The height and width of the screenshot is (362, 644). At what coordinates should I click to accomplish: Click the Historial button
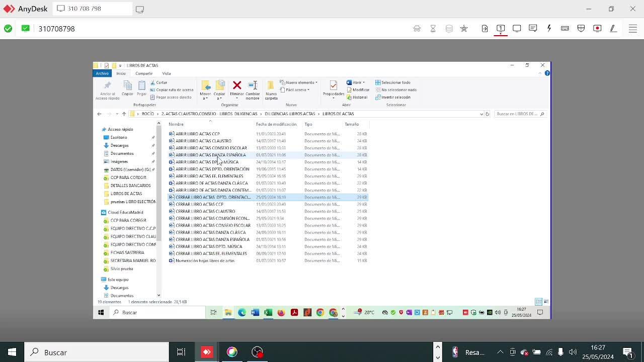tap(357, 98)
